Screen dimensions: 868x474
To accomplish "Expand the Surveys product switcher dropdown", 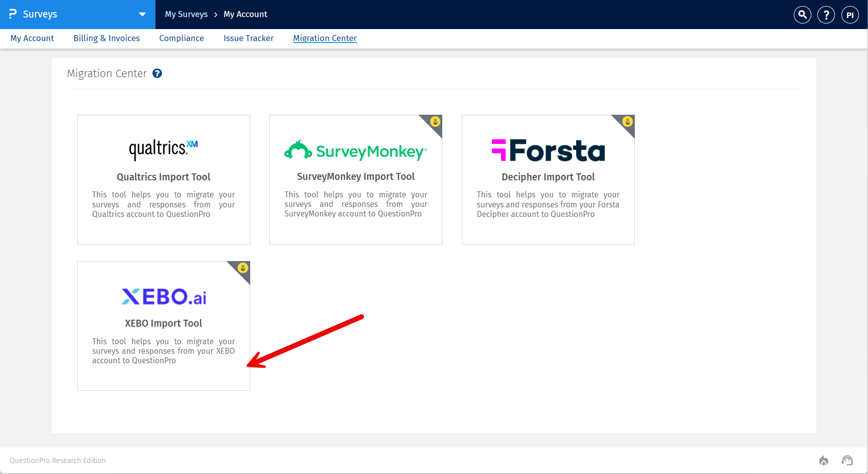I will [142, 15].
